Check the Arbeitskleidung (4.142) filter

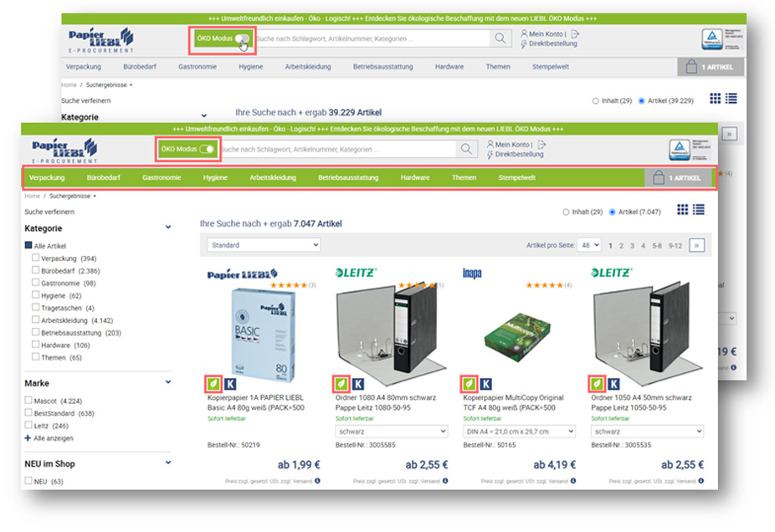[x=36, y=320]
